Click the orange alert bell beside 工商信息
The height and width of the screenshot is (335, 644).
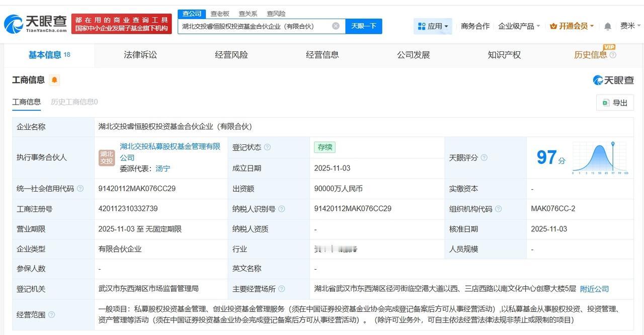[x=54, y=80]
